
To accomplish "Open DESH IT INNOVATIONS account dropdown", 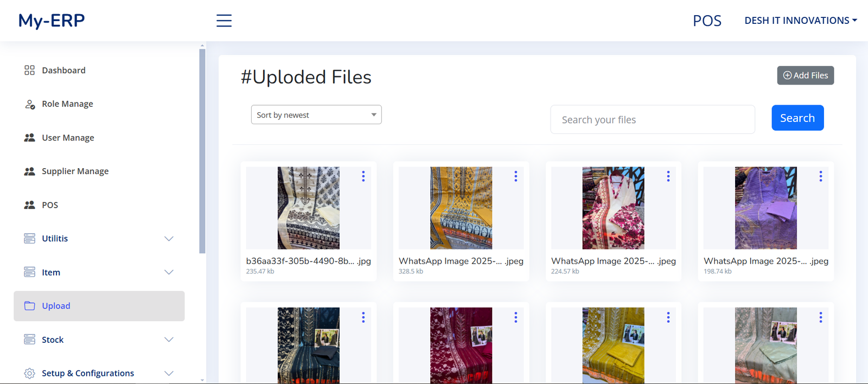I will pos(800,21).
